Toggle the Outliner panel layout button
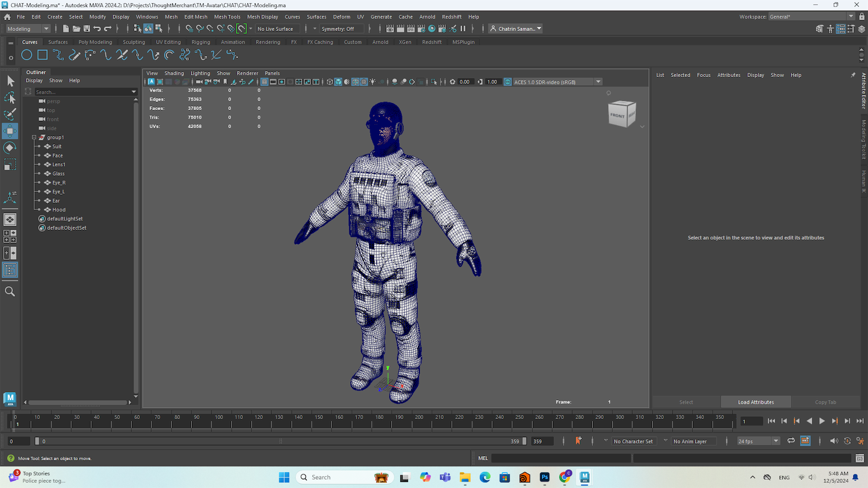 tap(10, 270)
